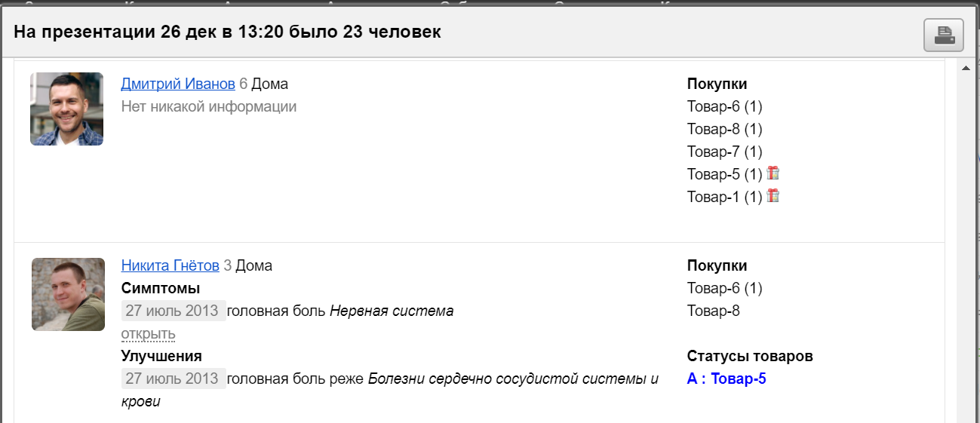Click the A : Товар-5 status link
The height and width of the screenshot is (423, 980).
click(727, 379)
